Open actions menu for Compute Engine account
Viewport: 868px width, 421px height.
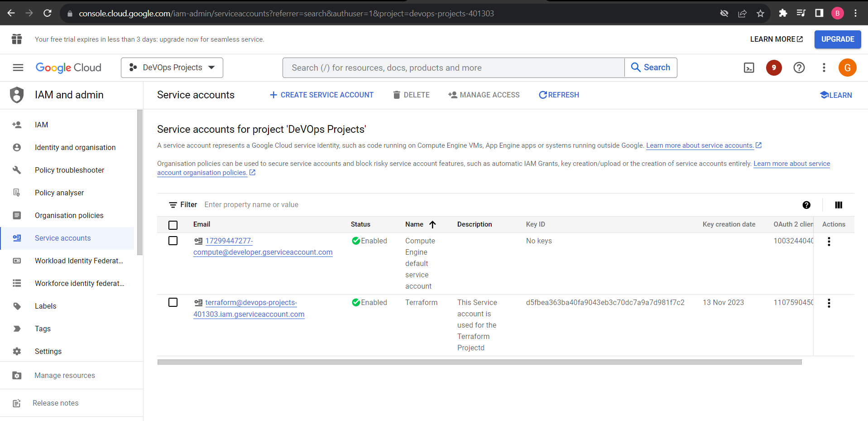(x=829, y=242)
